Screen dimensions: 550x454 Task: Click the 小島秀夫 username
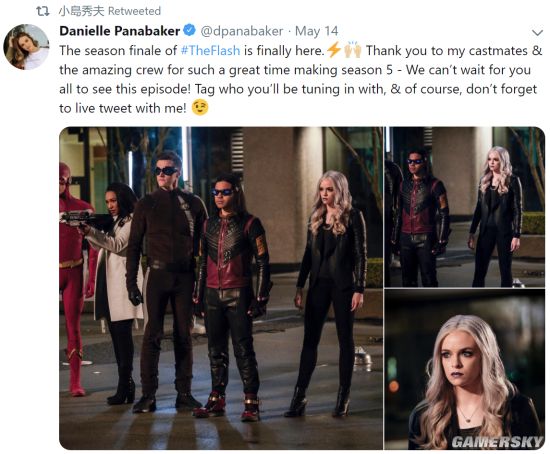click(81, 11)
